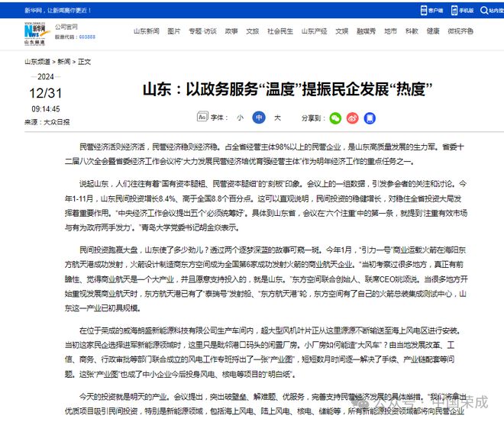Click the publication date 12/31
The width and height of the screenshot is (504, 422).
tap(45, 93)
